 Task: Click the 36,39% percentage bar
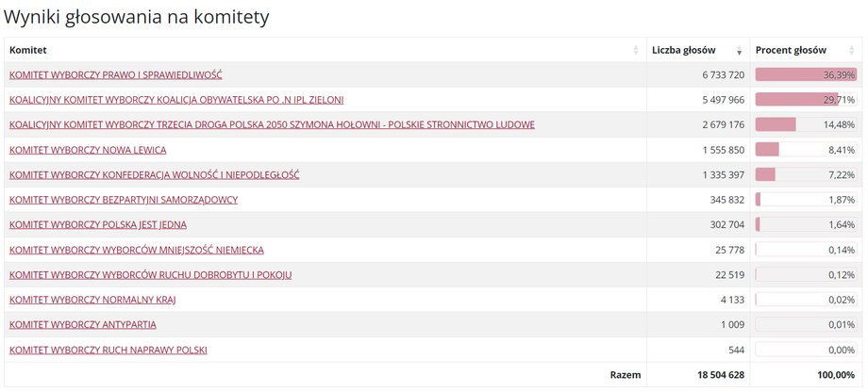pos(806,74)
